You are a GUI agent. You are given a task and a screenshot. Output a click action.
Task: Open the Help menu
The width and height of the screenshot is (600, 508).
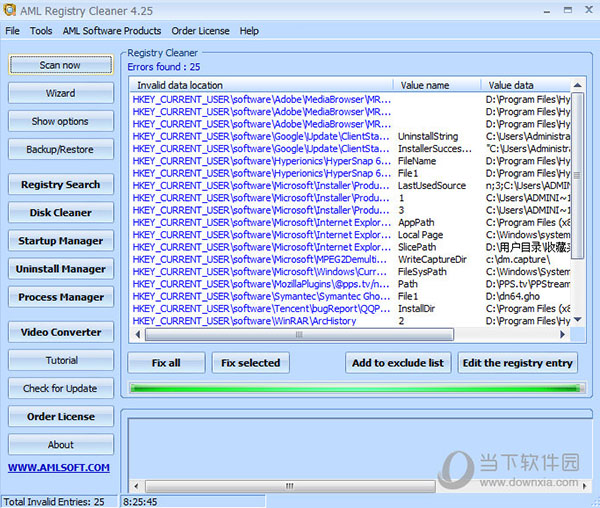click(x=249, y=31)
